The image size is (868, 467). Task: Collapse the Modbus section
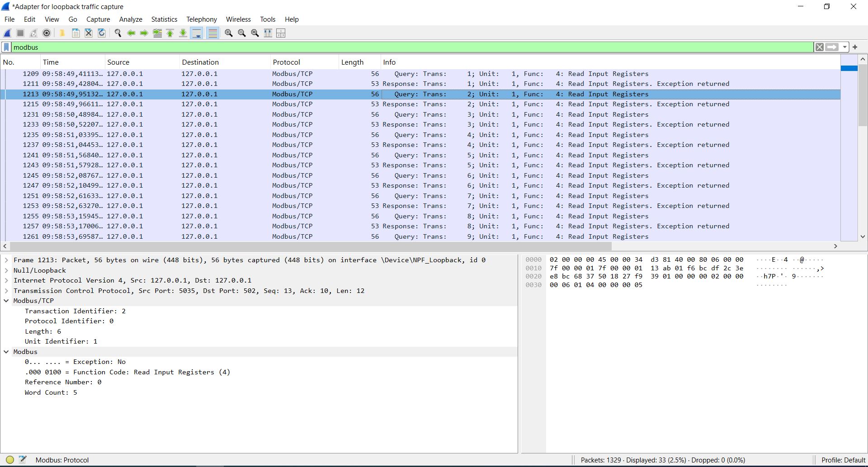tap(6, 352)
